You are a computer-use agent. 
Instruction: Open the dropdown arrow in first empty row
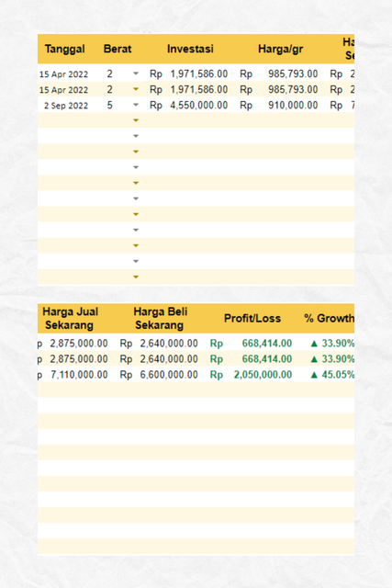(136, 120)
